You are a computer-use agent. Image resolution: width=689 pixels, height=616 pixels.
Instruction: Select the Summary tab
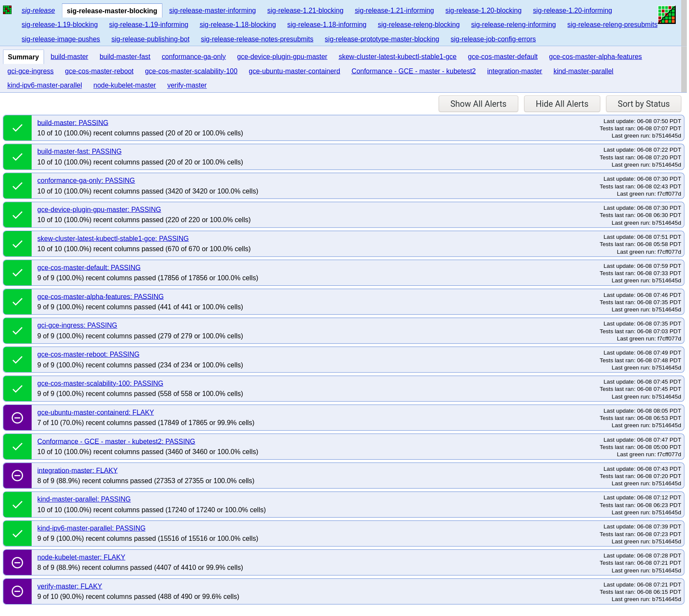[x=23, y=57]
